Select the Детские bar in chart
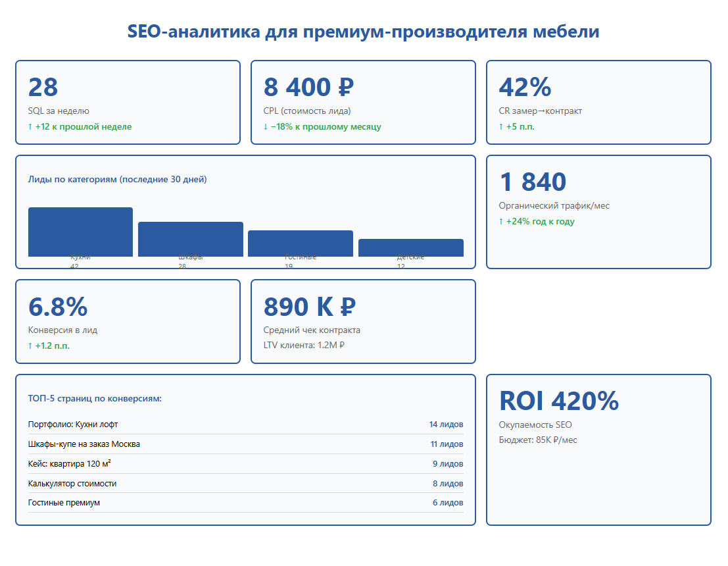This screenshot has width=728, height=566. pyautogui.click(x=411, y=247)
